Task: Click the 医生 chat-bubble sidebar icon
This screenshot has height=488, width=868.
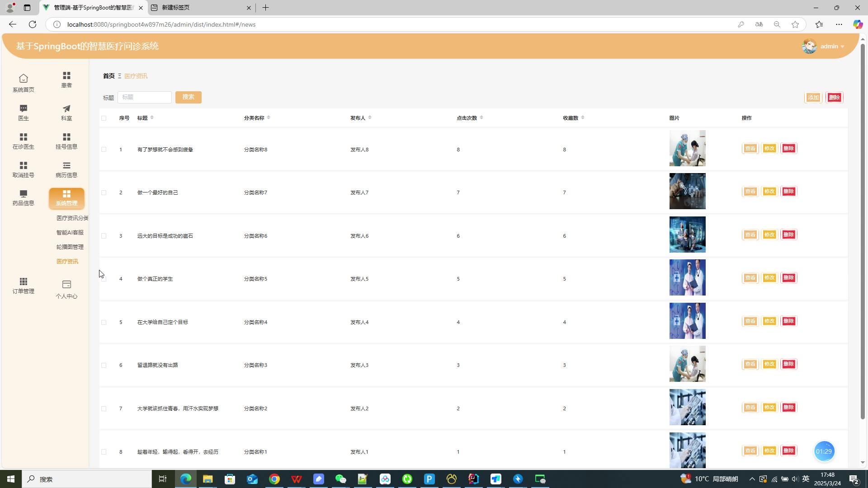Action: (x=24, y=108)
